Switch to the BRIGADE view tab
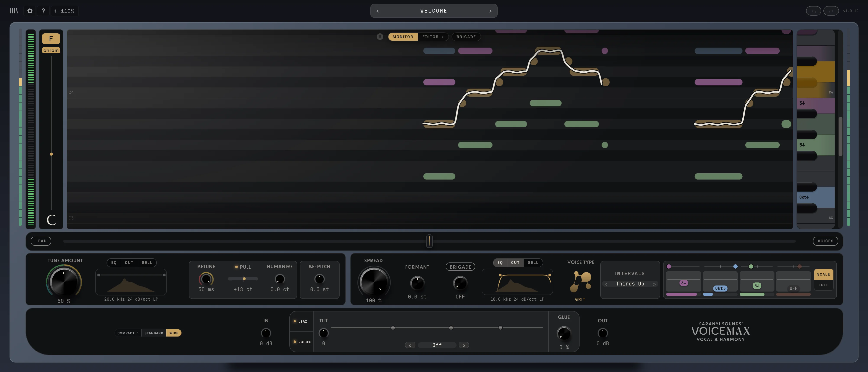The image size is (868, 372). click(466, 37)
